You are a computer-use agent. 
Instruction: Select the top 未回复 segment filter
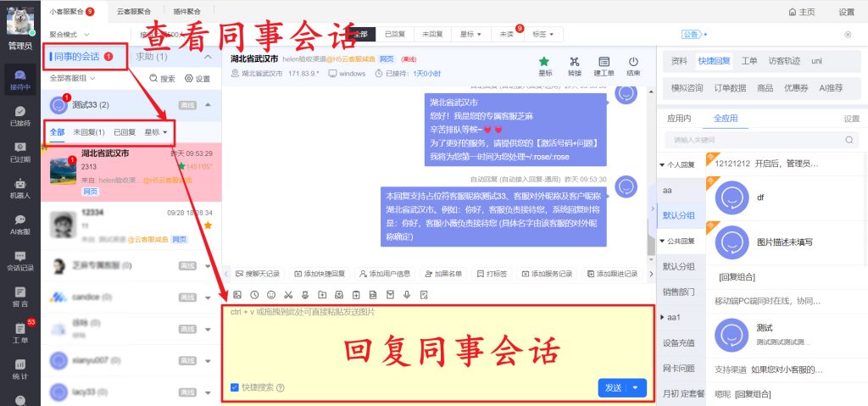(432, 35)
